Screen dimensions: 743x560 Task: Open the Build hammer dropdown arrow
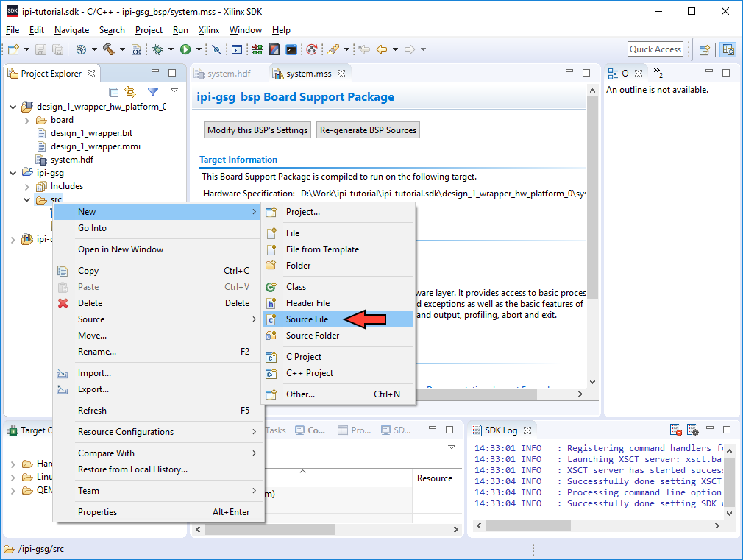[122, 49]
